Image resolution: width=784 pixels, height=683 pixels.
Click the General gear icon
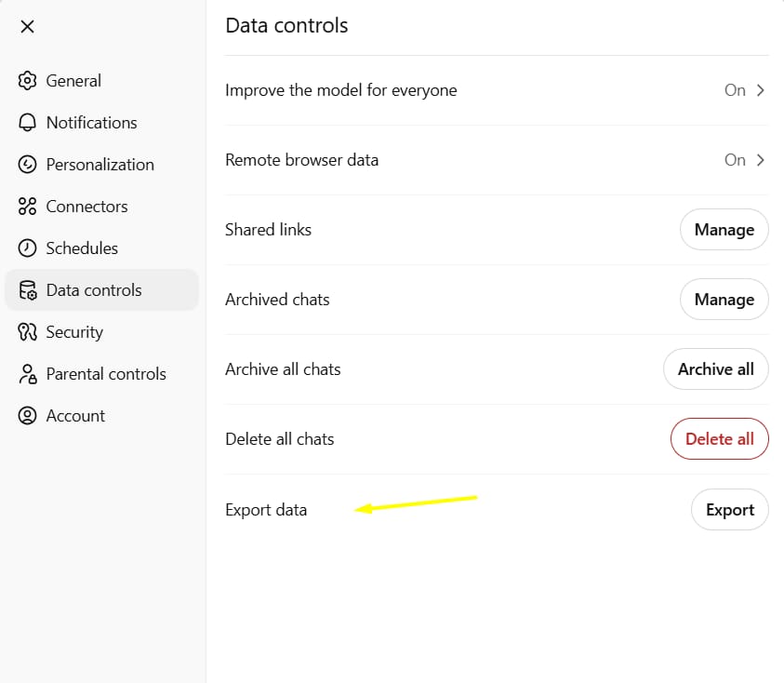[x=28, y=81]
